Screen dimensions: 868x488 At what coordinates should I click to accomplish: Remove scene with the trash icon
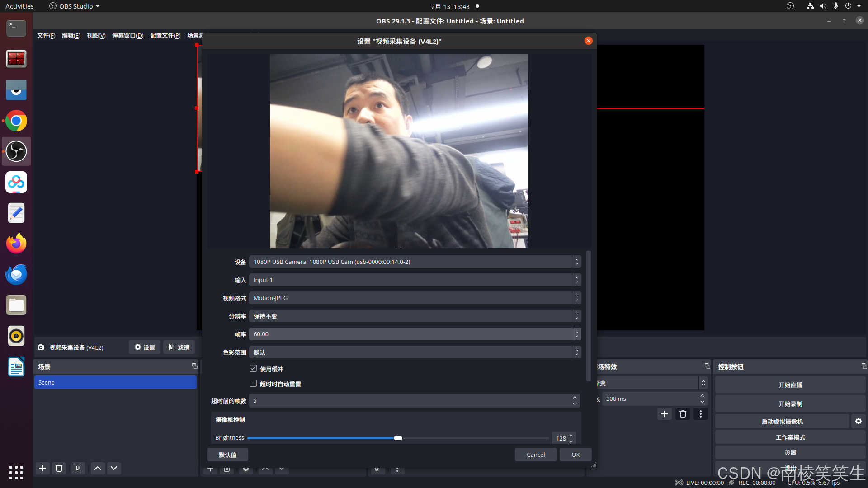59,468
